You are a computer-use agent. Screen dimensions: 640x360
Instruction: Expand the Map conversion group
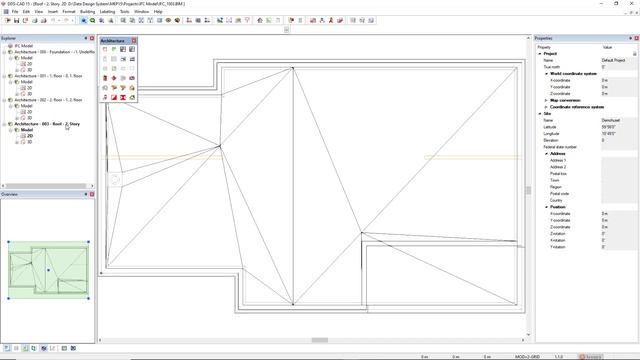point(546,100)
